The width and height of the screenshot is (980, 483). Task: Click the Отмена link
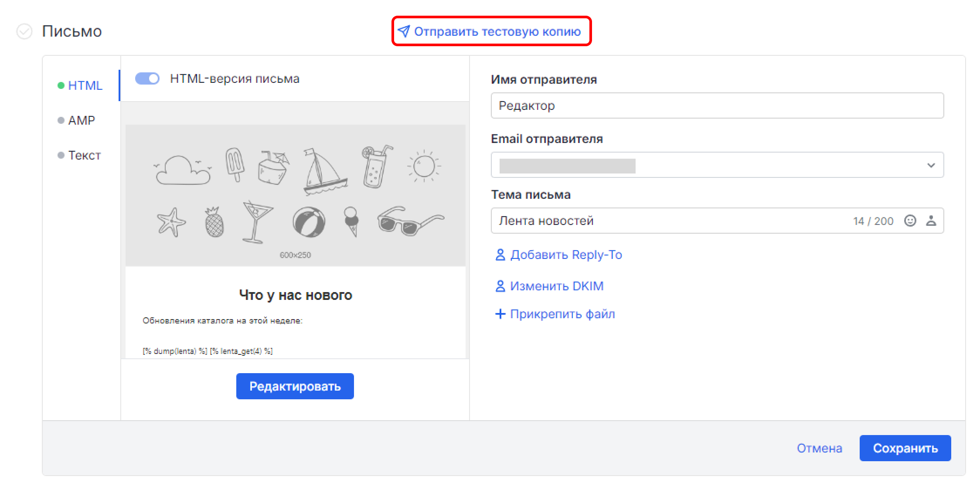pos(819,448)
